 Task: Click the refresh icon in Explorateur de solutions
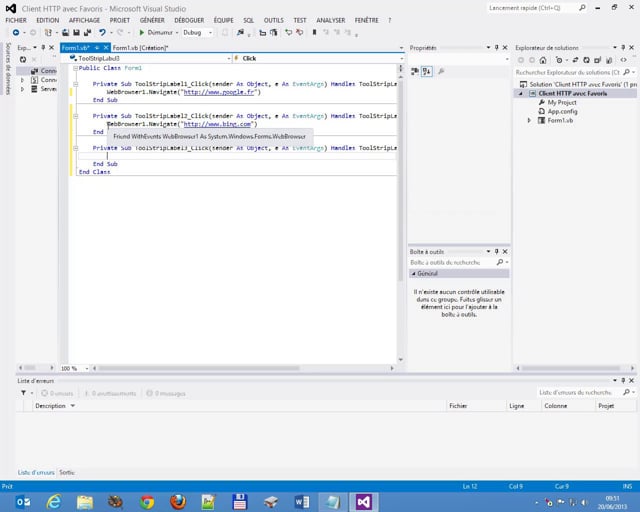(586, 60)
